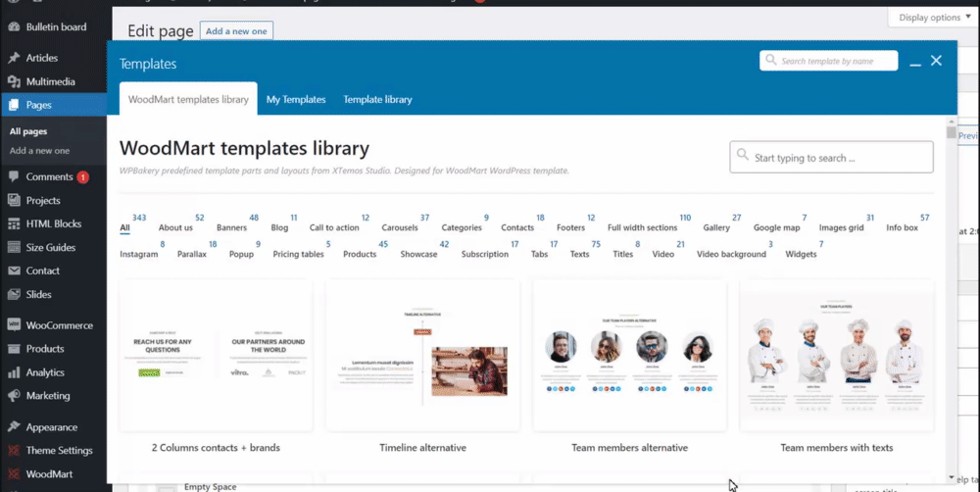
Task: Filter templates by Products category
Action: 360,255
